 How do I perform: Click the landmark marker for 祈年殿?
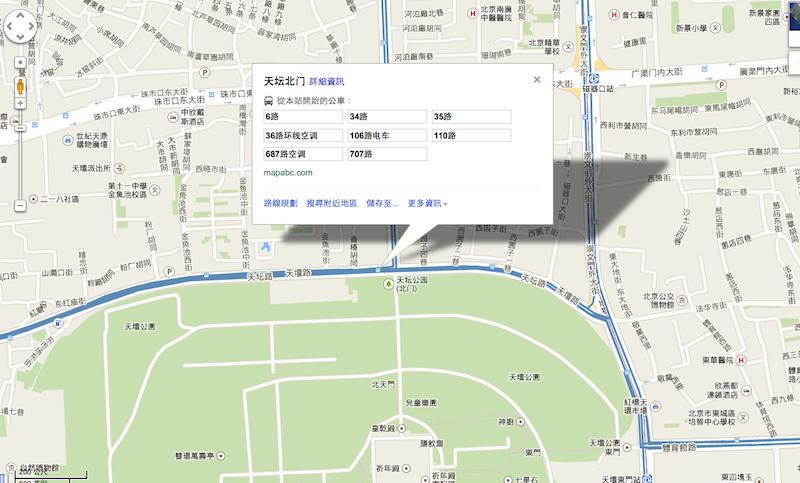[x=407, y=468]
